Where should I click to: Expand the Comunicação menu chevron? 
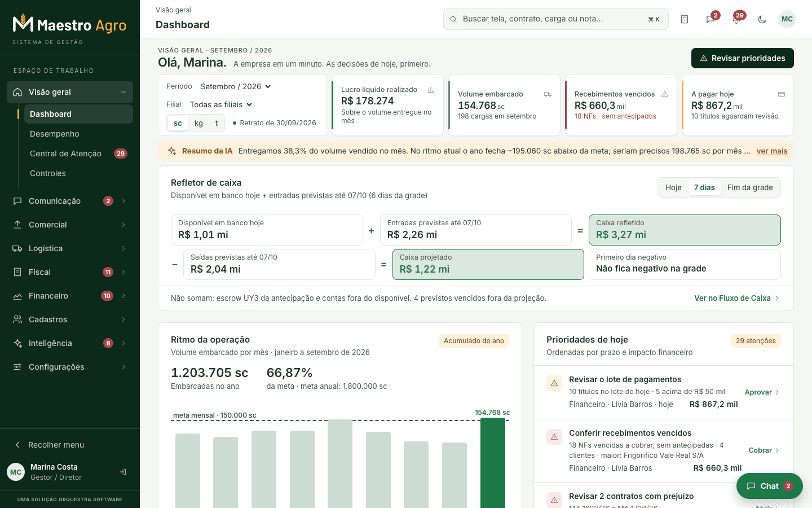123,201
